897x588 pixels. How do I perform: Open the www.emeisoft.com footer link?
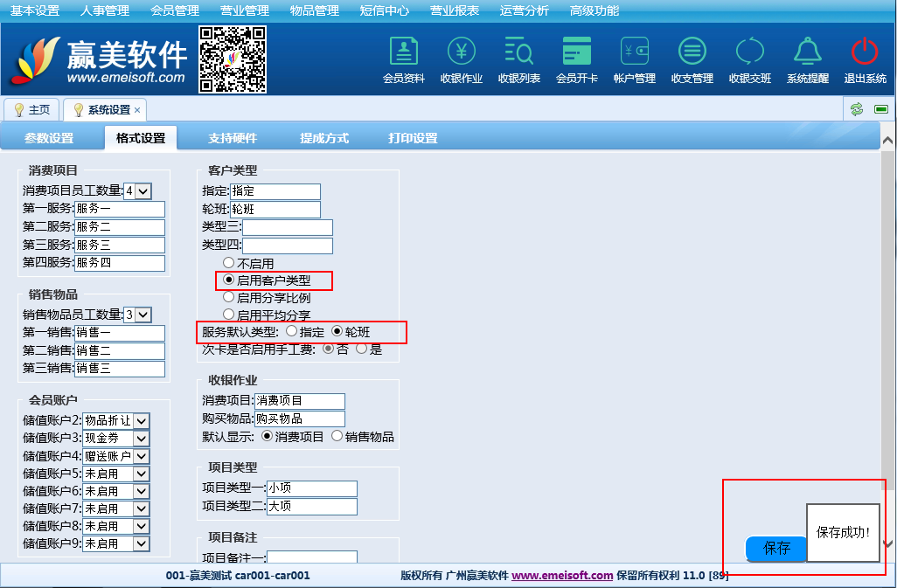click(562, 576)
